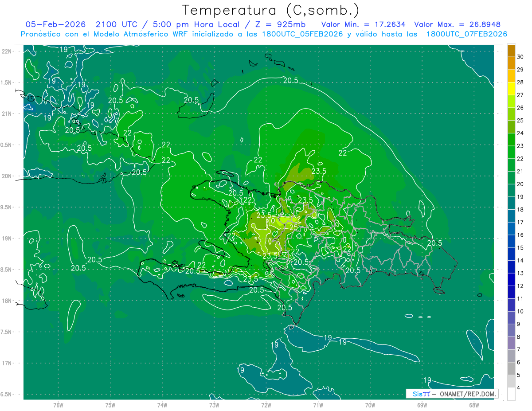
Task: Click the yellow swatch between 27 and 28
Action: point(511,89)
